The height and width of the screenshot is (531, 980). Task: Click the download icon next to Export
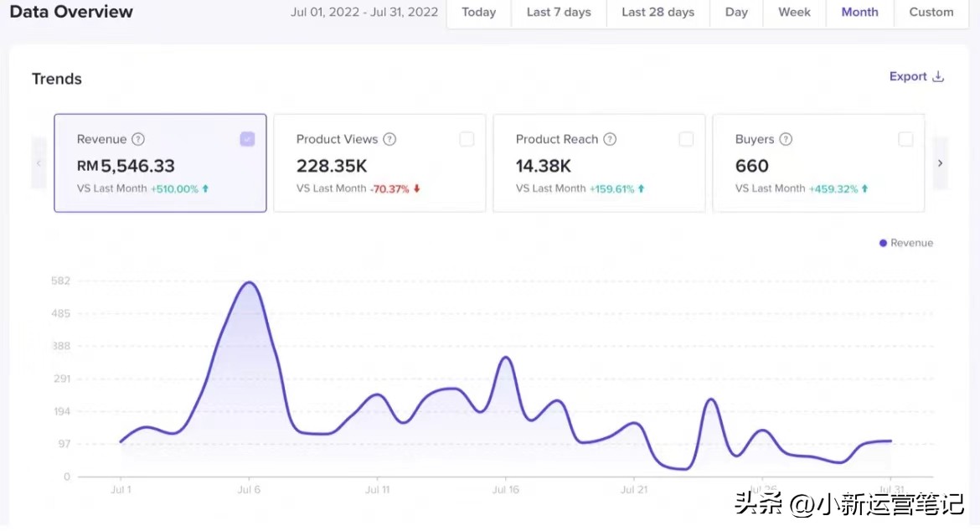coord(938,77)
